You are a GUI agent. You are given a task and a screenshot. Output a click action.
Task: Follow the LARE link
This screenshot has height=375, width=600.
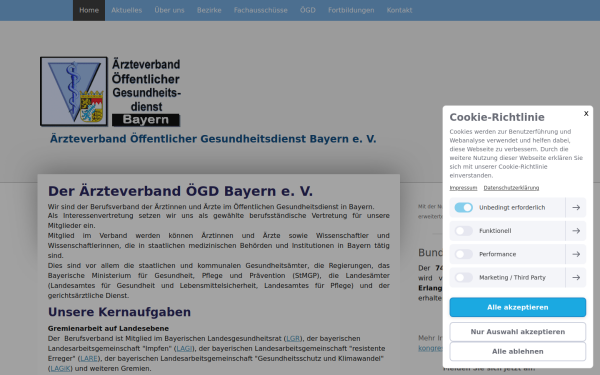click(89, 359)
